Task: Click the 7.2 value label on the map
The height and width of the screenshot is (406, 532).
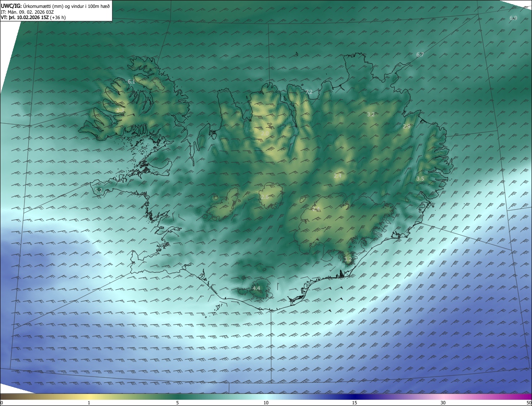Action: (x=309, y=92)
